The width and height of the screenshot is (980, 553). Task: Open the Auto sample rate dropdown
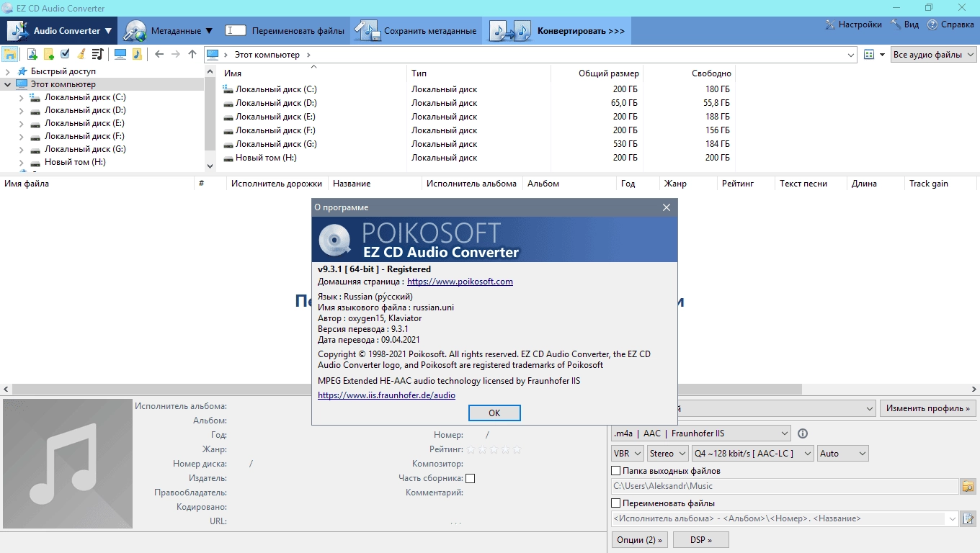842,454
